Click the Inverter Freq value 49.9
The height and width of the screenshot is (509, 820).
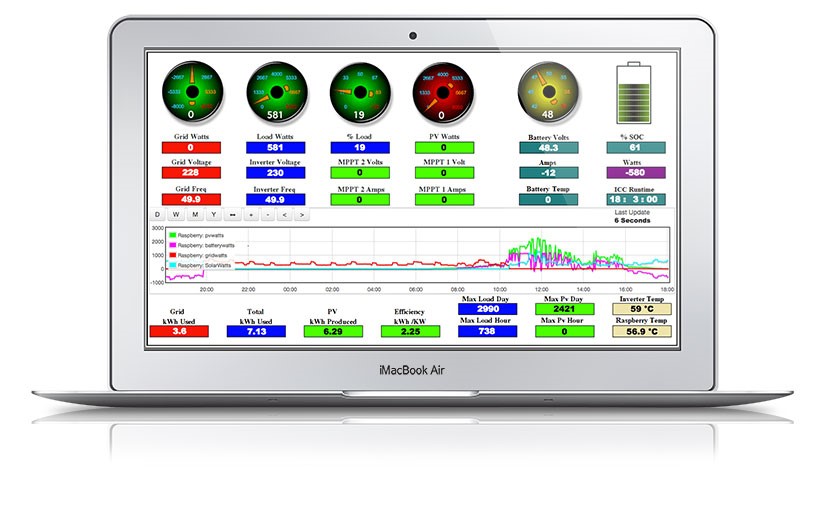(x=276, y=199)
